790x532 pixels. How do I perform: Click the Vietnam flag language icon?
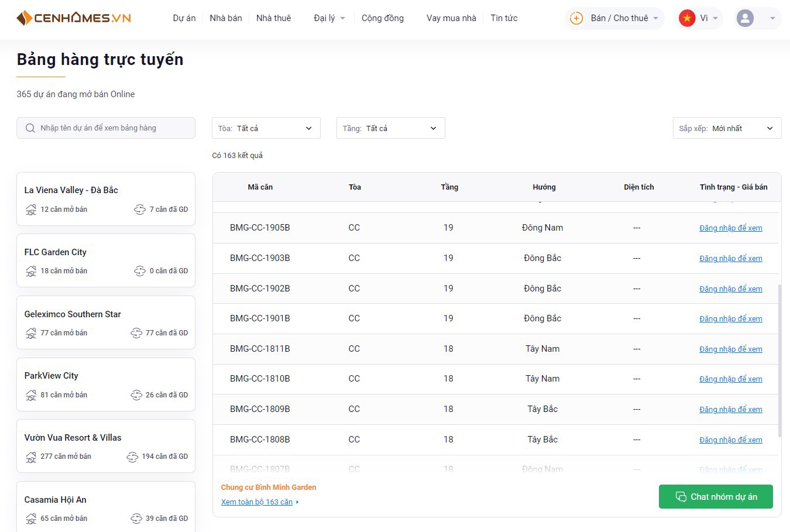click(686, 18)
